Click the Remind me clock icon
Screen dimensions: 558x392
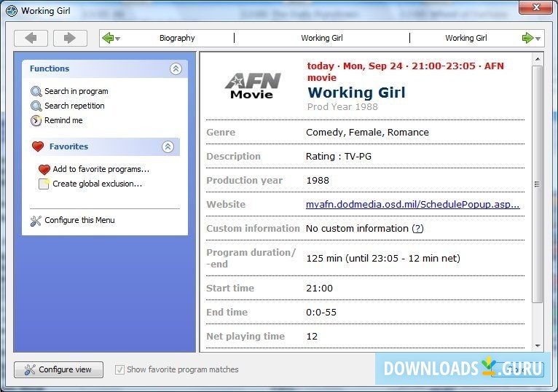(36, 121)
